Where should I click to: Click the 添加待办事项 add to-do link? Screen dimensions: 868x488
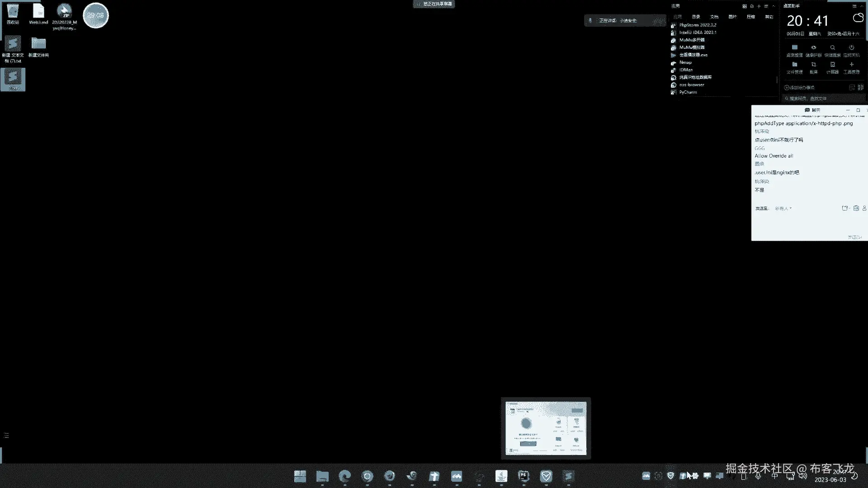tap(799, 88)
